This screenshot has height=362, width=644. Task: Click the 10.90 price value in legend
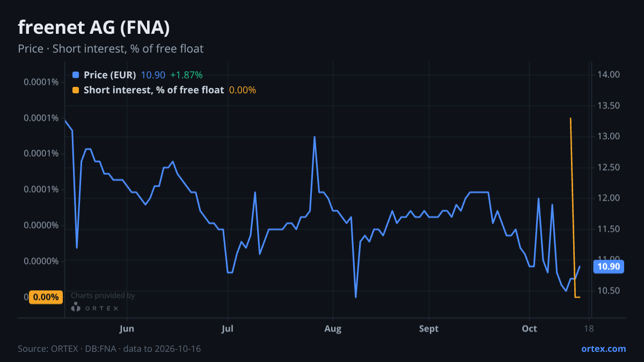[x=153, y=75]
